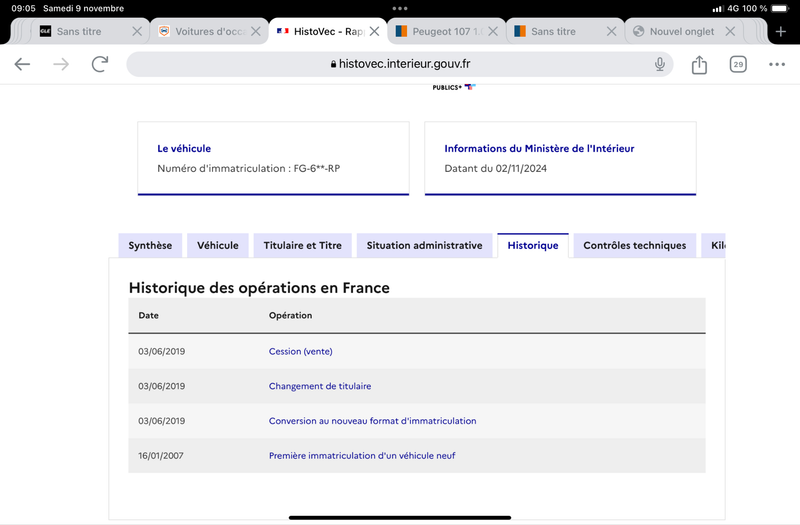The height and width of the screenshot is (525, 800).
Task: Select the Le véhicule card heading
Action: [184, 148]
